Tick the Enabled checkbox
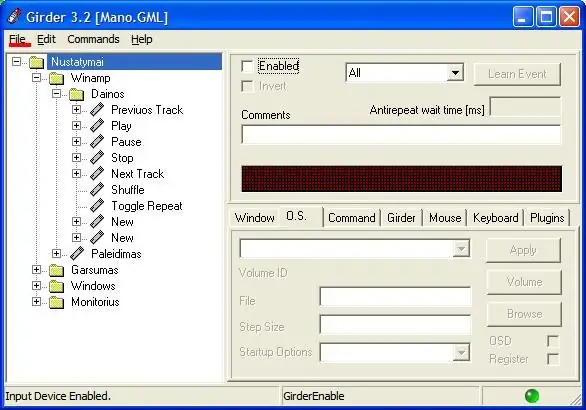 click(x=247, y=67)
